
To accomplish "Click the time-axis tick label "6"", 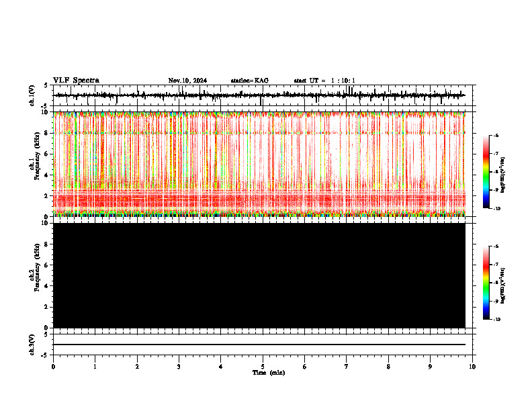I will click(x=305, y=367).
